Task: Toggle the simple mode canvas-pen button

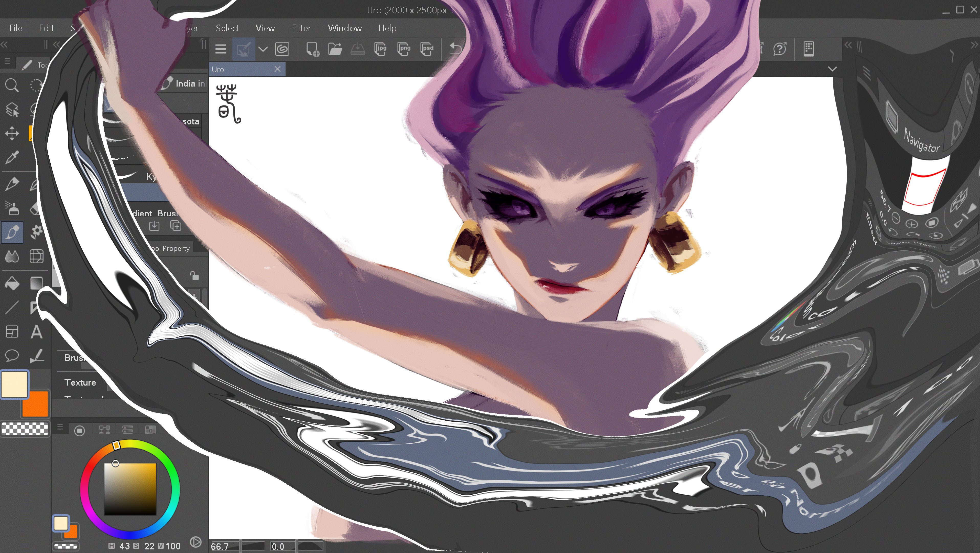Action: tap(243, 49)
